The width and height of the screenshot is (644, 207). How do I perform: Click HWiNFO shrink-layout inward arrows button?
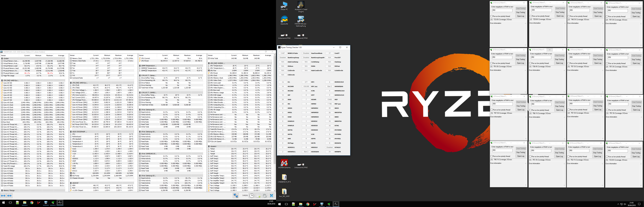pyautogui.click(x=9, y=196)
